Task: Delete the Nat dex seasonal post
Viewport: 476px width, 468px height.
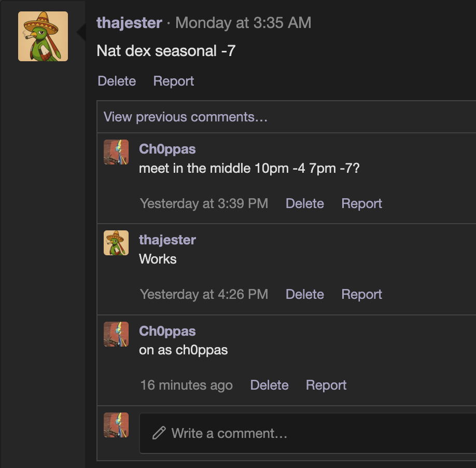Action: (117, 81)
